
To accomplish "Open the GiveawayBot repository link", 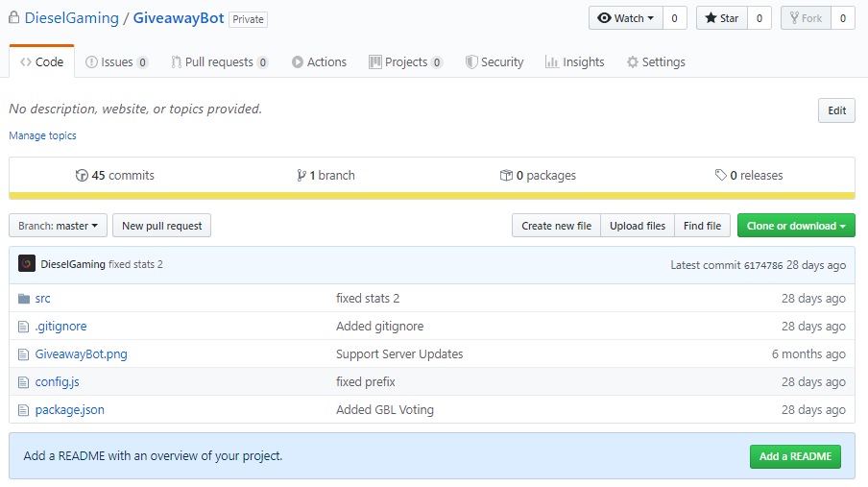I will coord(179,17).
